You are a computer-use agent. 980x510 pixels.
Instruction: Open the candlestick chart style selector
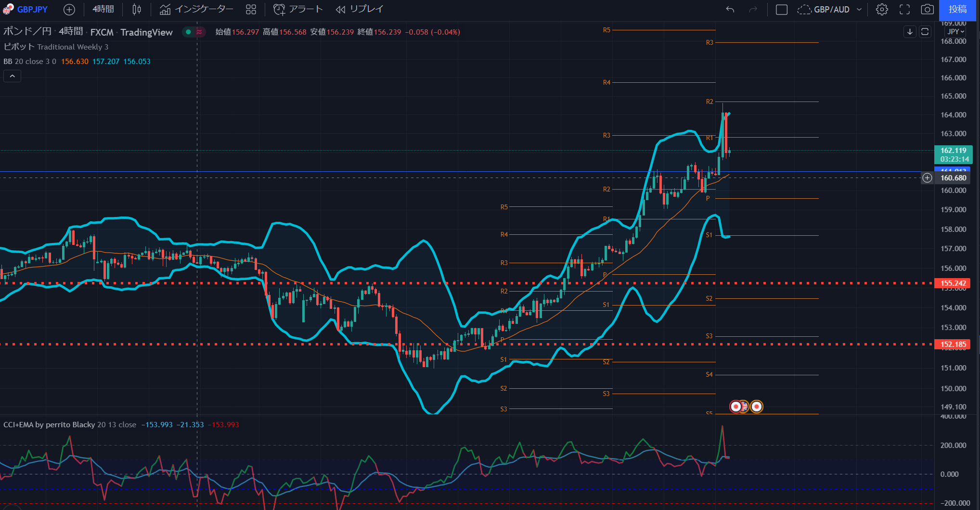tap(137, 9)
